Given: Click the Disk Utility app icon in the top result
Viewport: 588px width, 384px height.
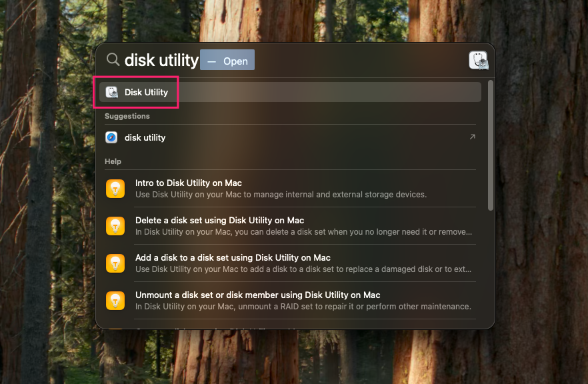Looking at the screenshot, I should [x=112, y=92].
